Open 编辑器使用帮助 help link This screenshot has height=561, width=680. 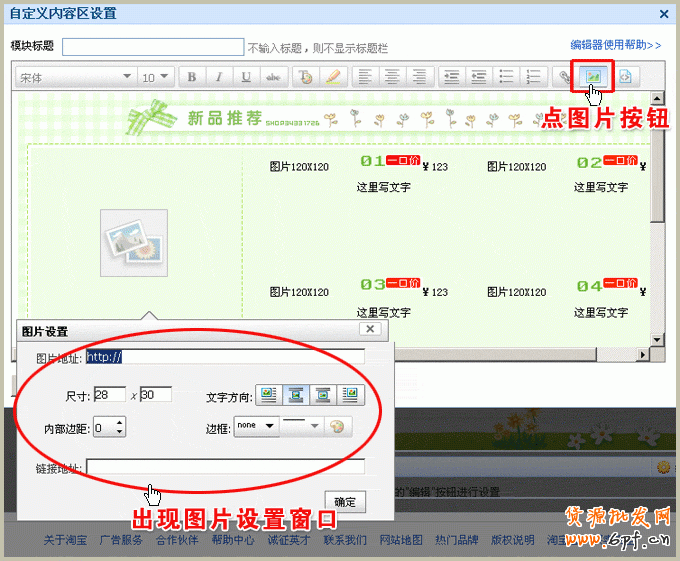615,45
